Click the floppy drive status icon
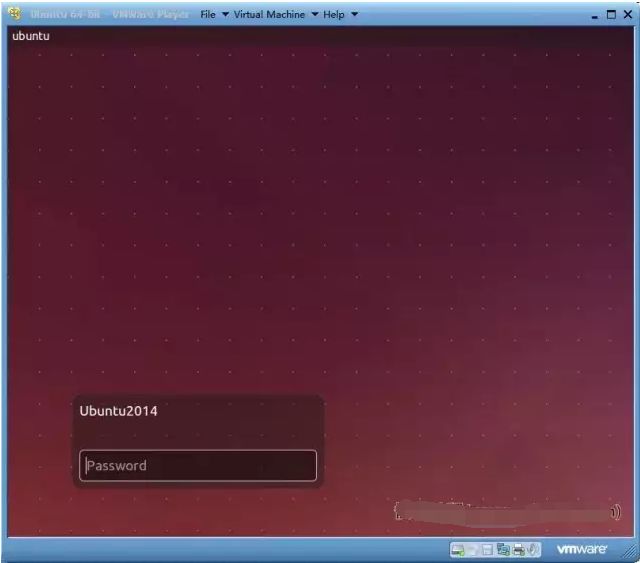 tap(487, 550)
